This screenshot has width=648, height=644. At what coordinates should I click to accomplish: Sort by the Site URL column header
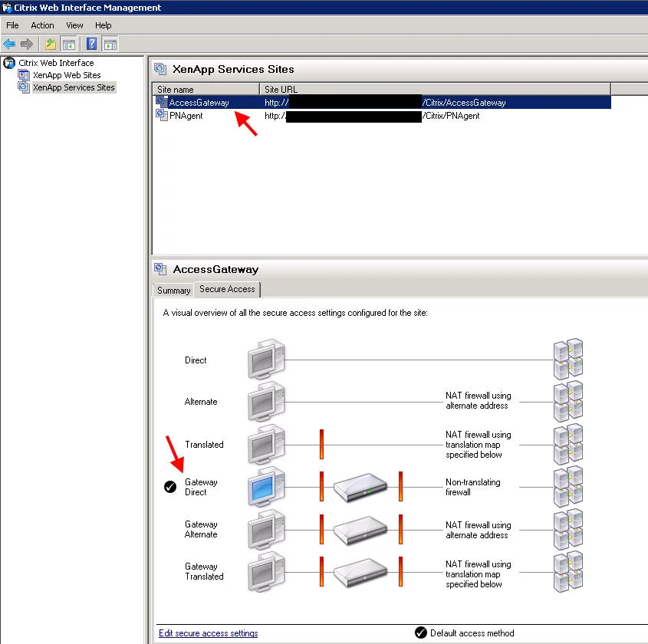pyautogui.click(x=435, y=89)
